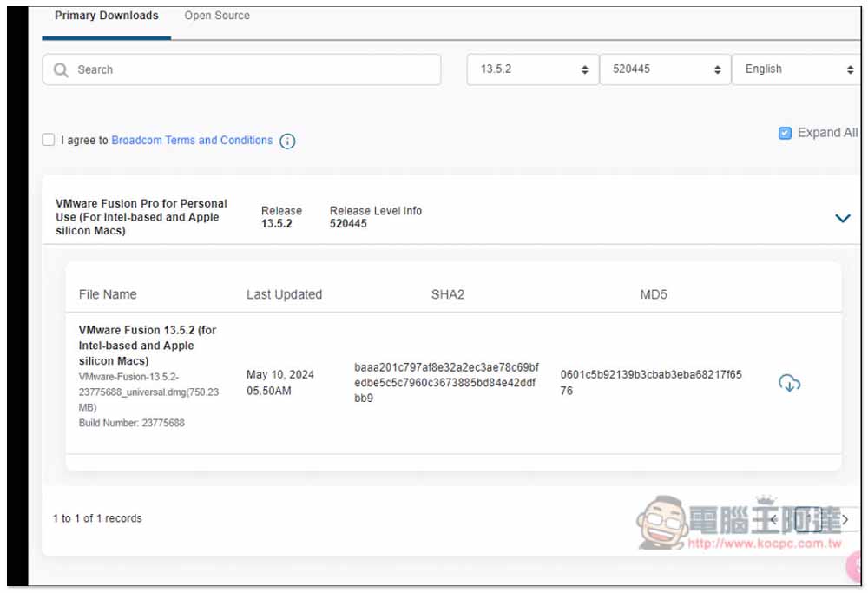868x593 pixels.
Task: Open the English language dropdown
Action: tap(796, 69)
